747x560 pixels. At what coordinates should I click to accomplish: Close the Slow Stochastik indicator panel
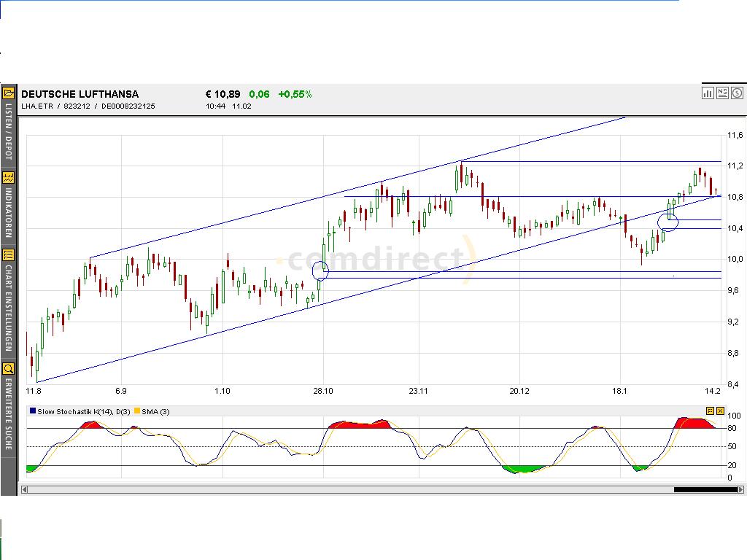(x=720, y=411)
